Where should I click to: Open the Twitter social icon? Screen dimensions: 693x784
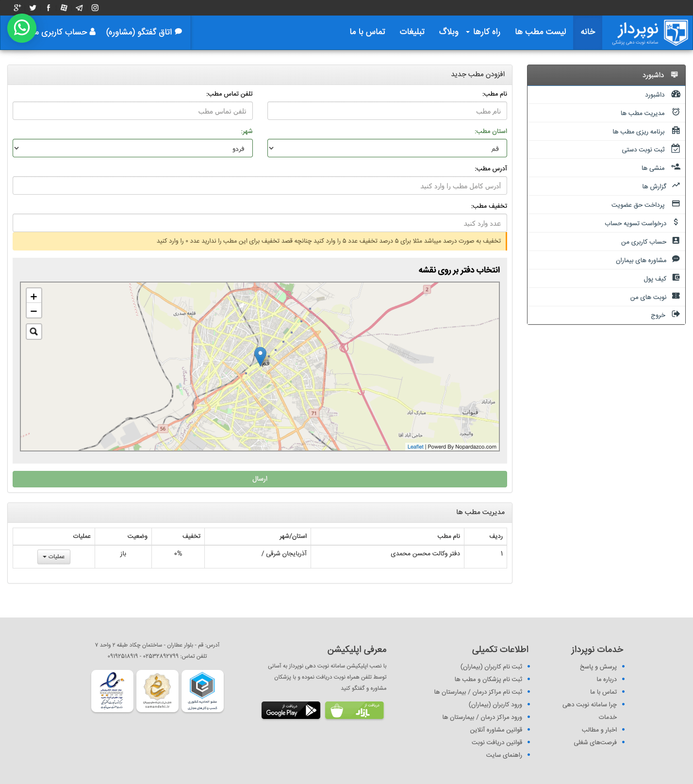pyautogui.click(x=33, y=8)
